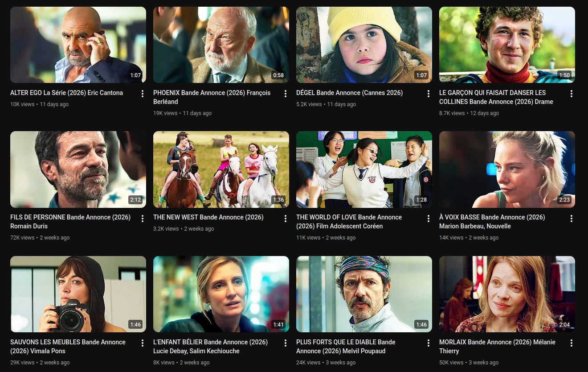
Task: Play the À VOIX BASSE thumbnail
Action: click(x=507, y=169)
